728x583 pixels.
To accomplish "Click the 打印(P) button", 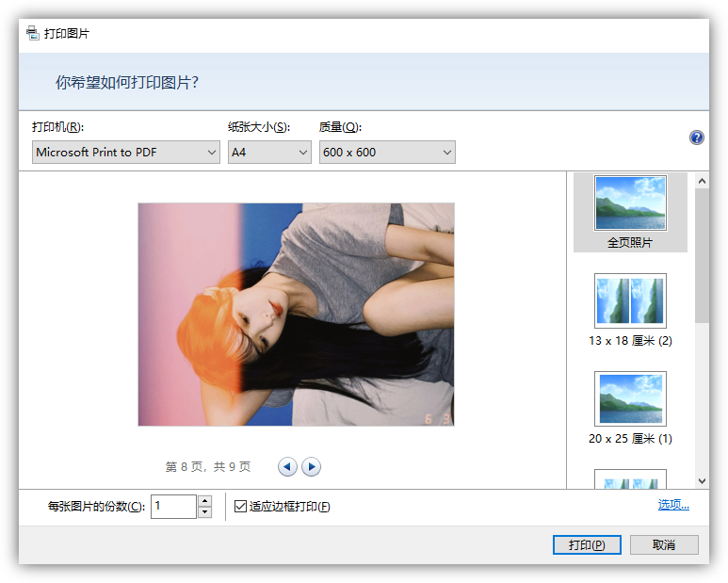I will click(587, 545).
